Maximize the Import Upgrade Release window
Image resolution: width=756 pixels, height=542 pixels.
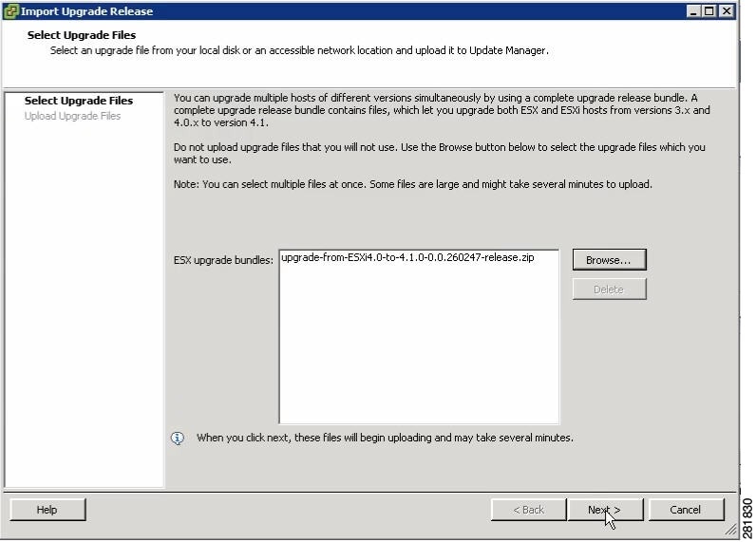tap(709, 11)
